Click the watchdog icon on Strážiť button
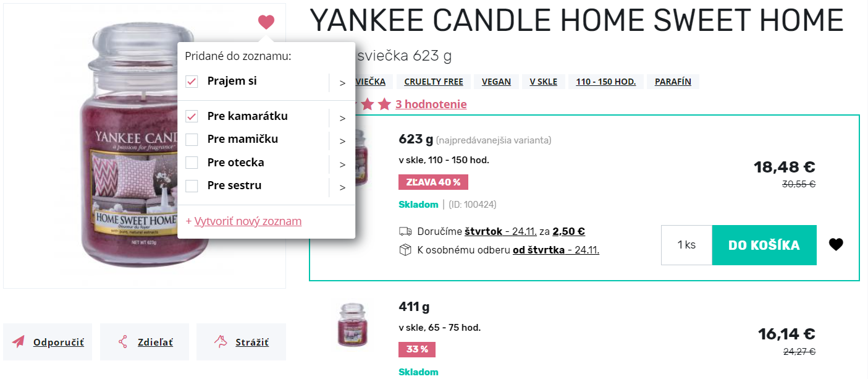This screenshot has height=379, width=868. click(x=221, y=341)
